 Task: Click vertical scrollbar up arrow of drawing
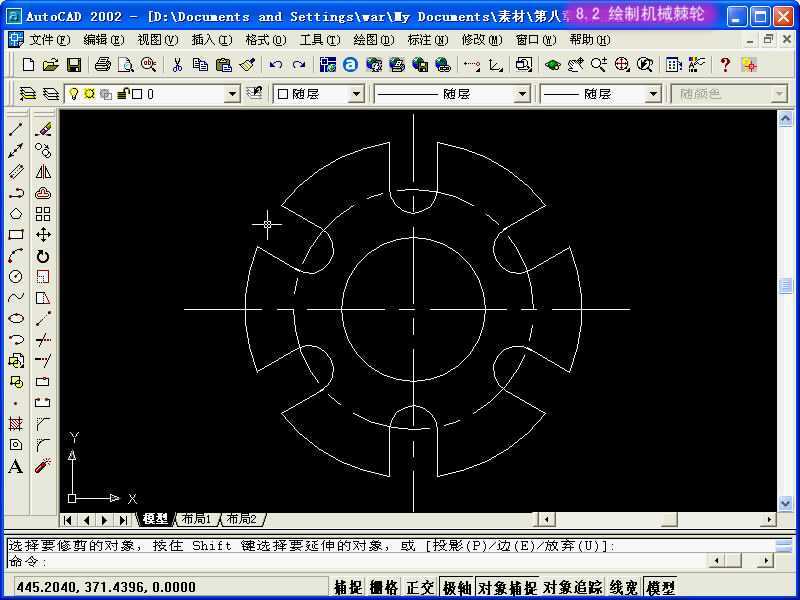tap(785, 119)
